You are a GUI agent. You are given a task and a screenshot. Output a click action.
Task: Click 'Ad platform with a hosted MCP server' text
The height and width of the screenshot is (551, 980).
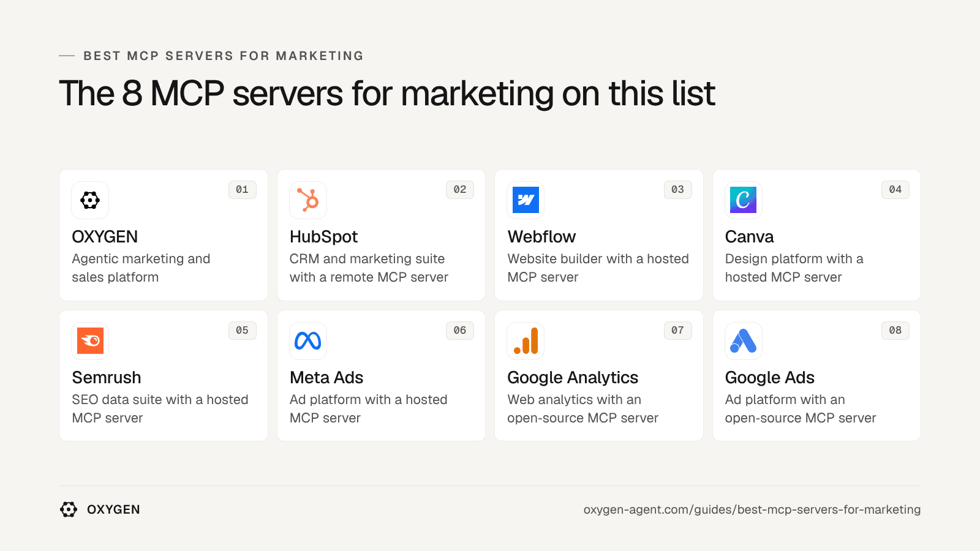click(x=368, y=409)
